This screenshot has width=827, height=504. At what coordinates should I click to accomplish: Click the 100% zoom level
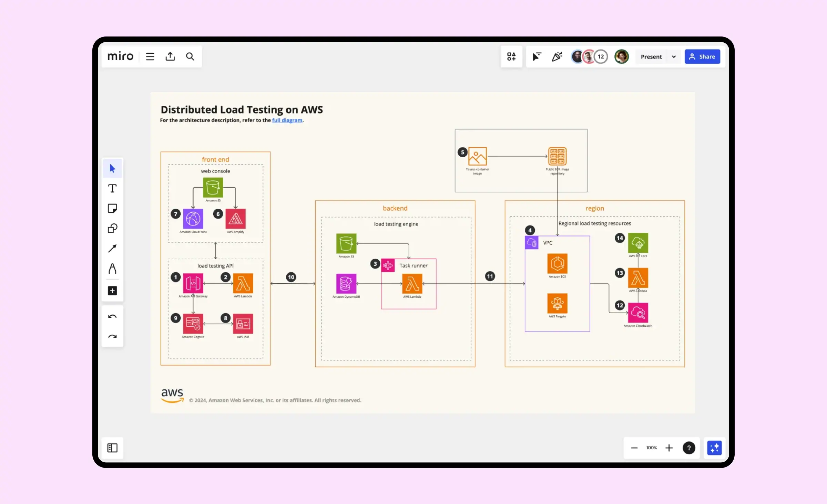[x=652, y=448]
